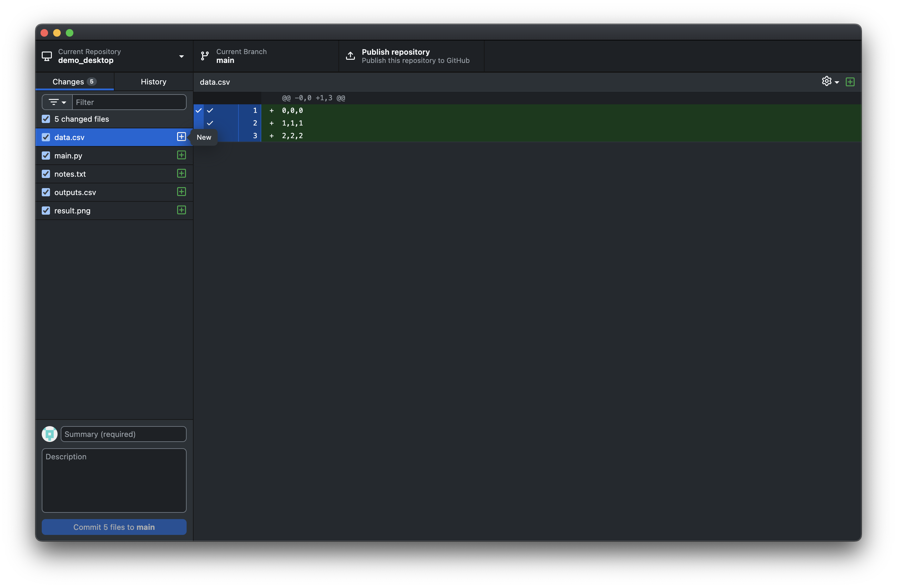Viewport: 897px width, 588px height.
Task: Click the new-file status icon for data.csv
Action: [181, 137]
